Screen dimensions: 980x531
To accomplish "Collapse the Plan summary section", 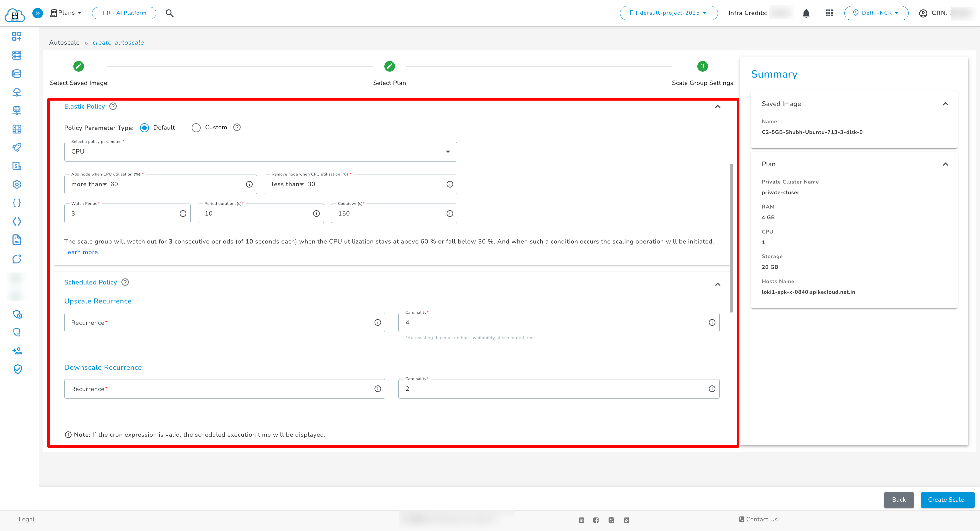I will 946,164.
